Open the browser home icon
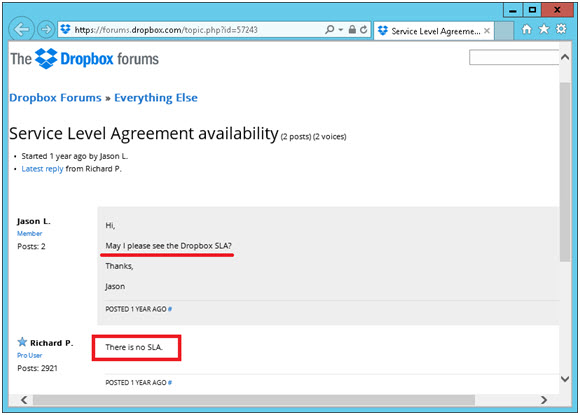 pos(526,29)
